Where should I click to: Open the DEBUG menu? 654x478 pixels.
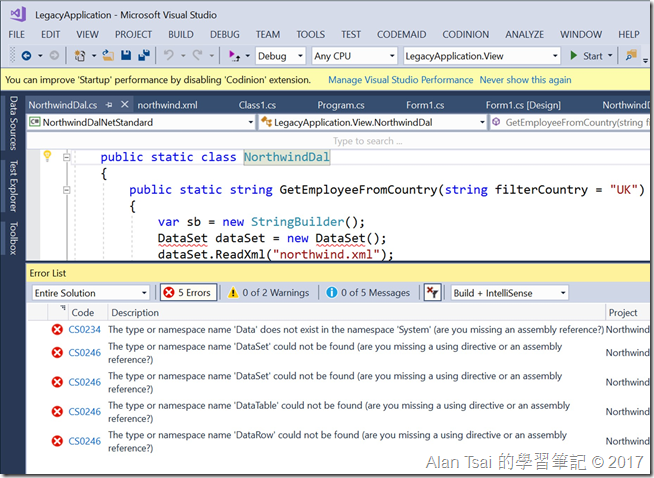click(225, 34)
